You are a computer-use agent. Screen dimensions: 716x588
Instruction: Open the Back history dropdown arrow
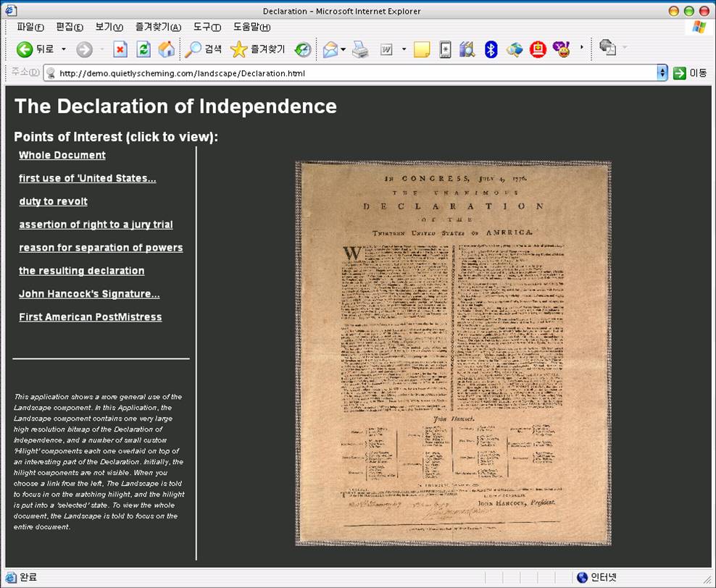[64, 49]
